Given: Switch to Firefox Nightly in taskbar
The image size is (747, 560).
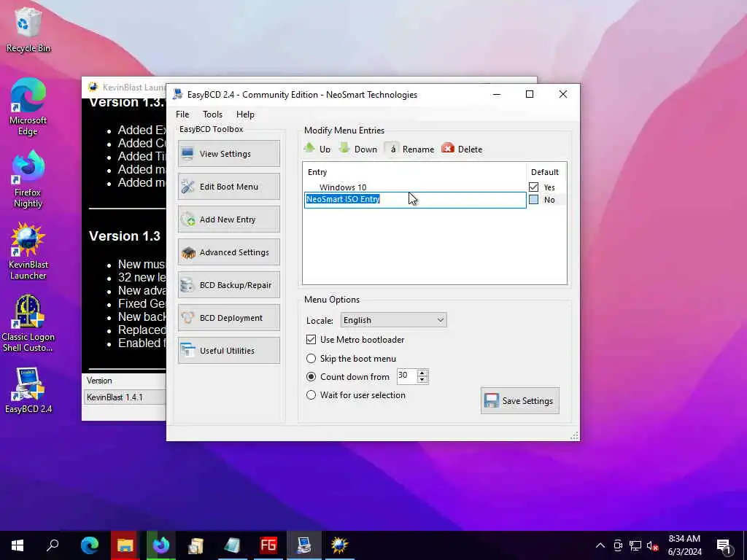Looking at the screenshot, I should click(x=160, y=545).
